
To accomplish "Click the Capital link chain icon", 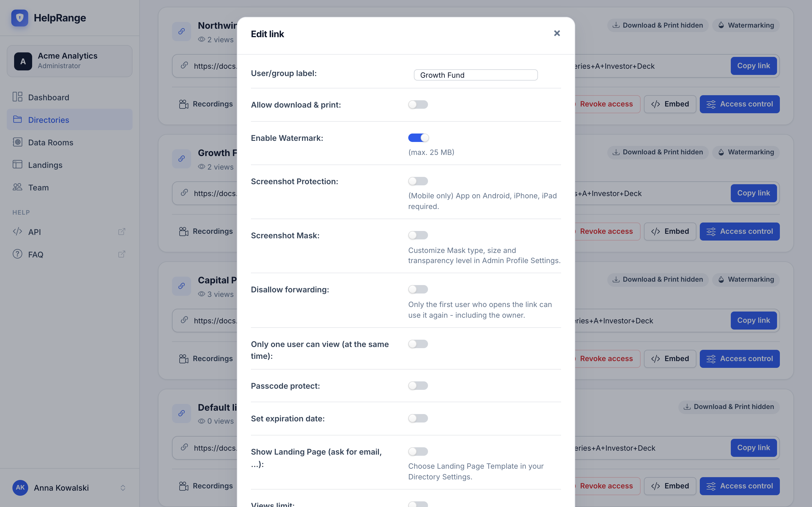I will click(x=182, y=286).
